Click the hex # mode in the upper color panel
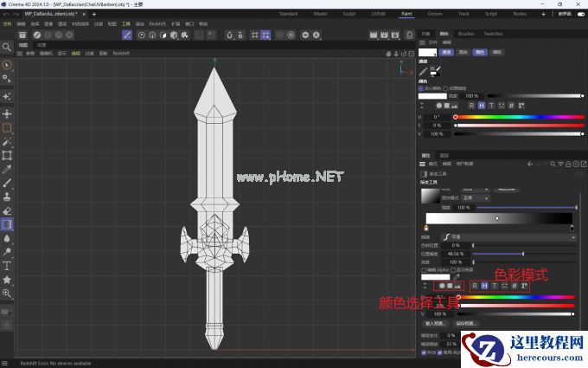Screen dimensions: 588x368 click(x=511, y=106)
